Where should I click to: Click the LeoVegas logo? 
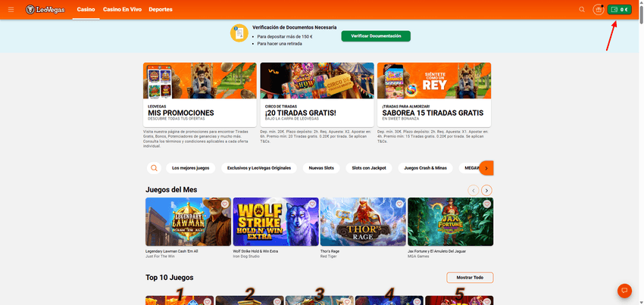point(45,9)
